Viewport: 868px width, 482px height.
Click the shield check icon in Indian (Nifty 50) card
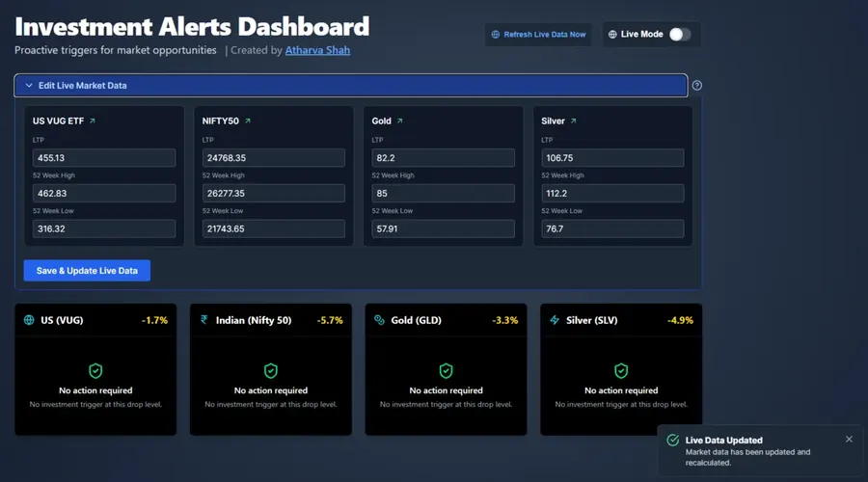pos(271,371)
